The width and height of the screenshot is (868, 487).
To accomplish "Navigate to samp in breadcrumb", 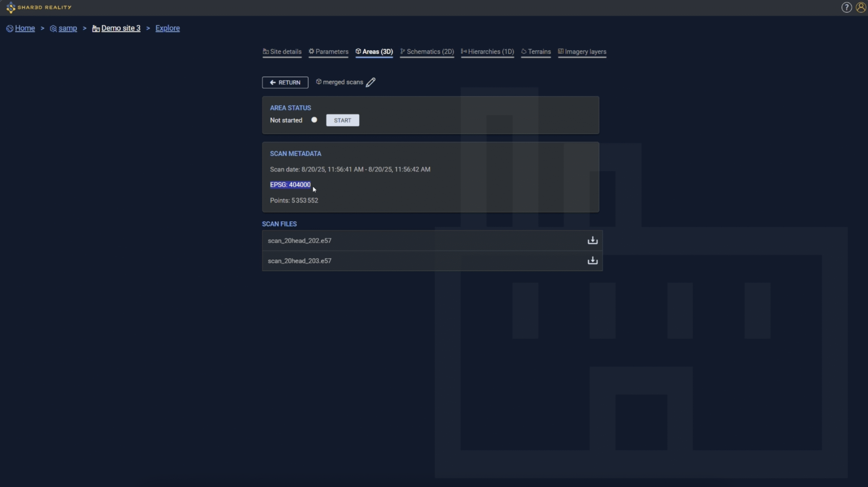I will 67,28.
